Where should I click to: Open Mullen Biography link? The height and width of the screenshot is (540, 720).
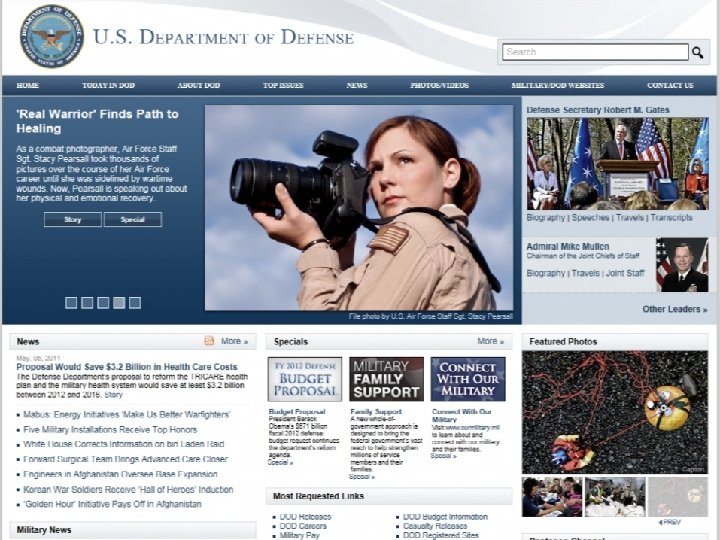pyautogui.click(x=546, y=273)
